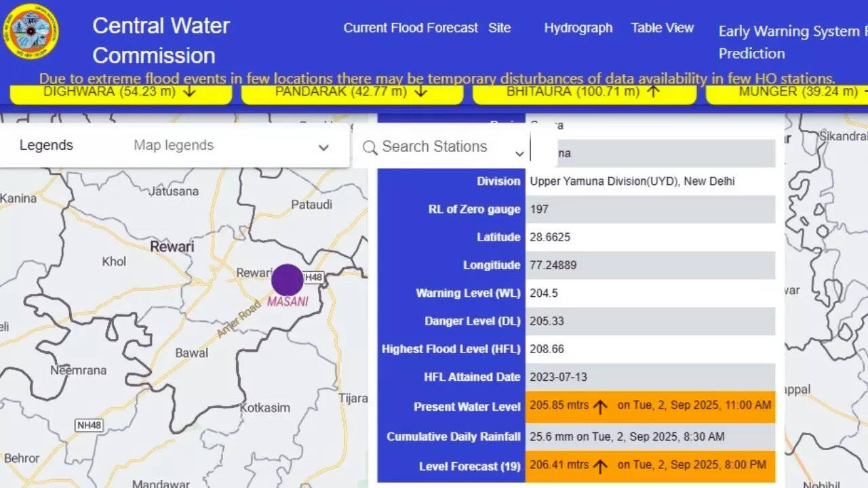
Task: Select the DIGHWARA (54.23 m) station ticker
Action: (121, 92)
